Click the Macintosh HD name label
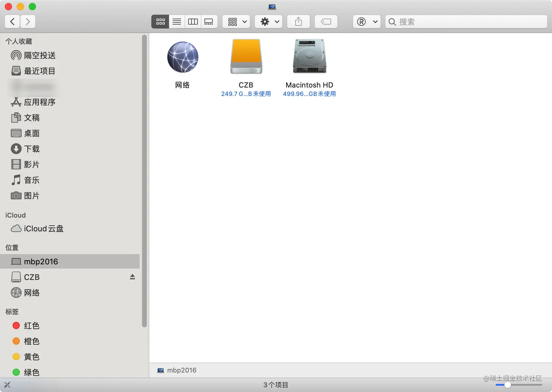 coord(310,85)
